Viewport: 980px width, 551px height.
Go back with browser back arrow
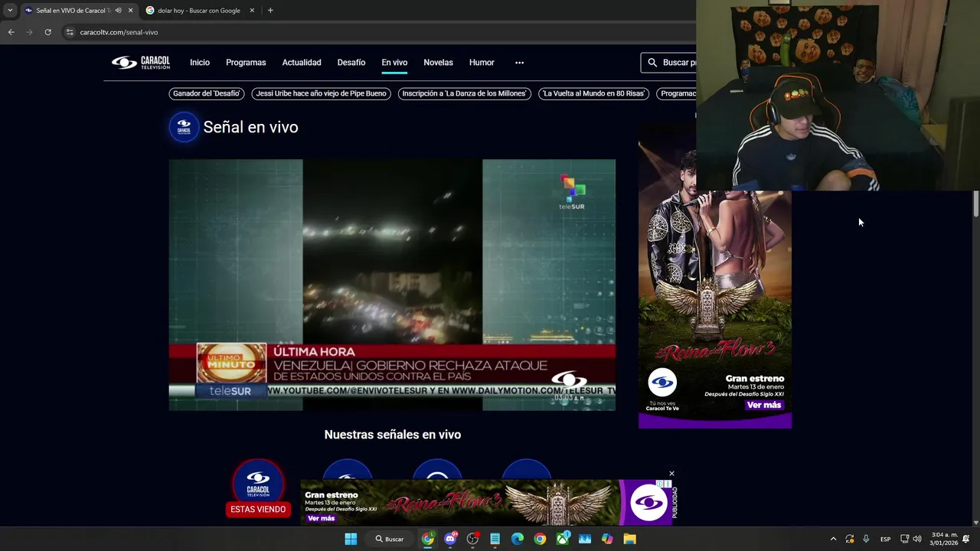click(x=11, y=32)
